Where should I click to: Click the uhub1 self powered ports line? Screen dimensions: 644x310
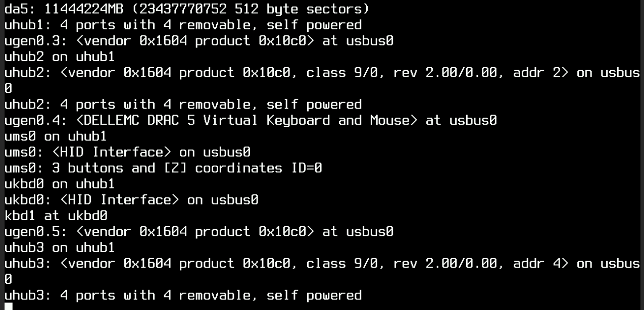pos(183,25)
